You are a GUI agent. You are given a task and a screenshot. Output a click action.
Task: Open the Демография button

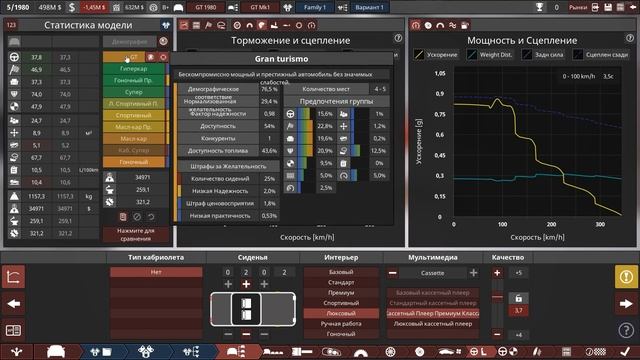(x=129, y=42)
